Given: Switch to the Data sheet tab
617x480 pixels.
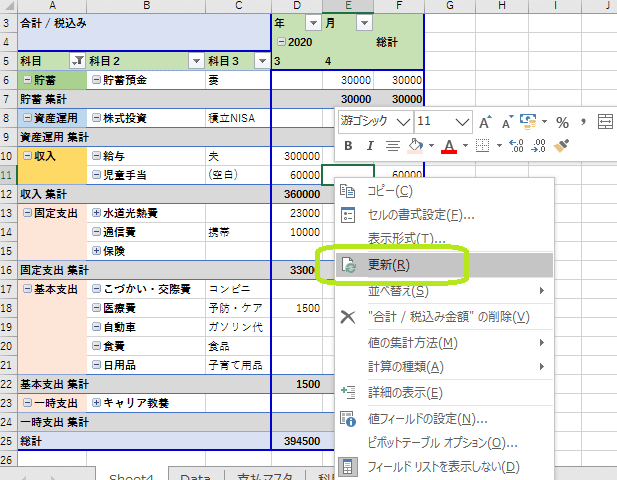Looking at the screenshot, I should click(x=195, y=476).
